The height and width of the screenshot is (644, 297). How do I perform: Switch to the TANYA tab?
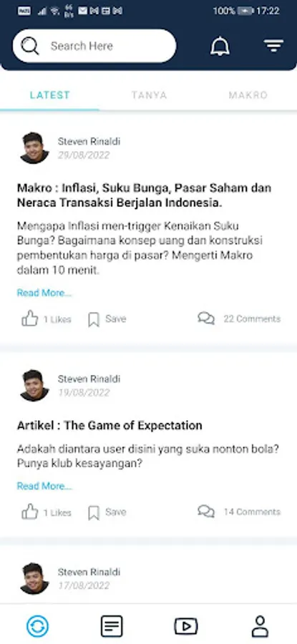coord(149,95)
